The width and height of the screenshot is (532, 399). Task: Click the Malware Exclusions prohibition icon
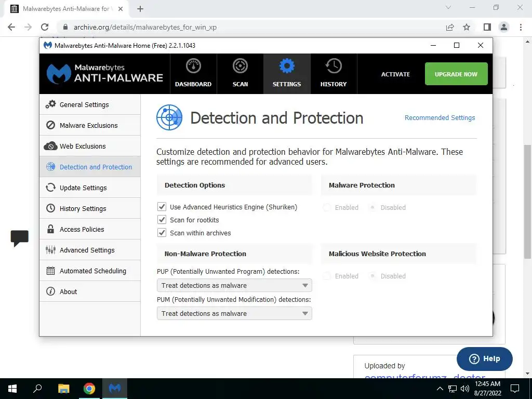pos(50,125)
